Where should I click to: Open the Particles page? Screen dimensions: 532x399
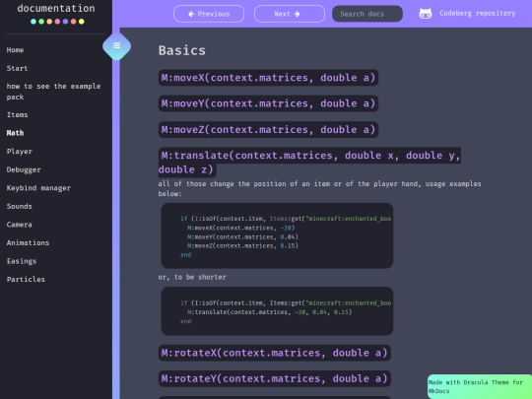26,279
